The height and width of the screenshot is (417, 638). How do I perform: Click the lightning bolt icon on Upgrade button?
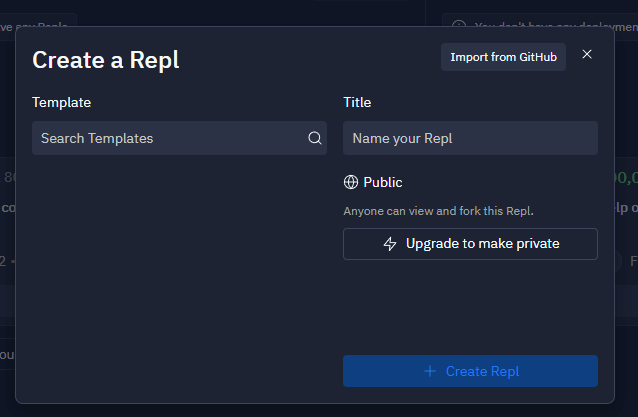(x=390, y=244)
